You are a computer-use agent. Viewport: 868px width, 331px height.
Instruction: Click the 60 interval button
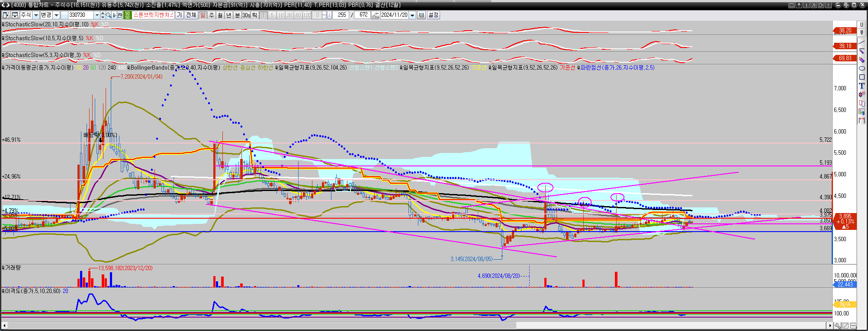tap(298, 15)
